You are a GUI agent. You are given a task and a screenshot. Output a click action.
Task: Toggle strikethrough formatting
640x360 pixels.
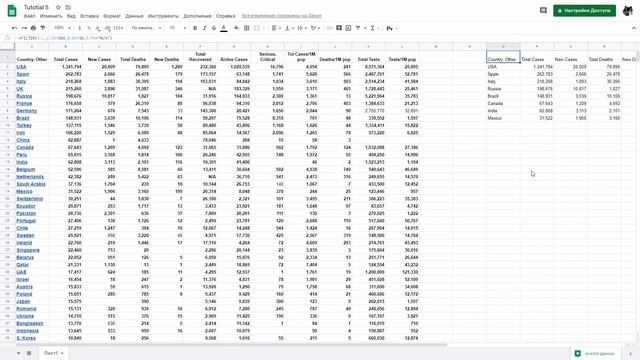(x=214, y=28)
